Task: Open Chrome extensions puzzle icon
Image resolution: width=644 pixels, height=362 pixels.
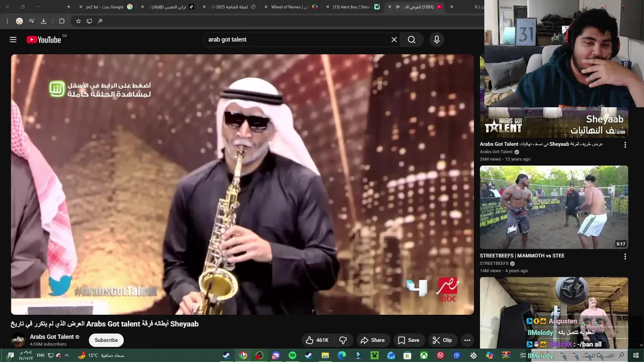Action: point(62,21)
